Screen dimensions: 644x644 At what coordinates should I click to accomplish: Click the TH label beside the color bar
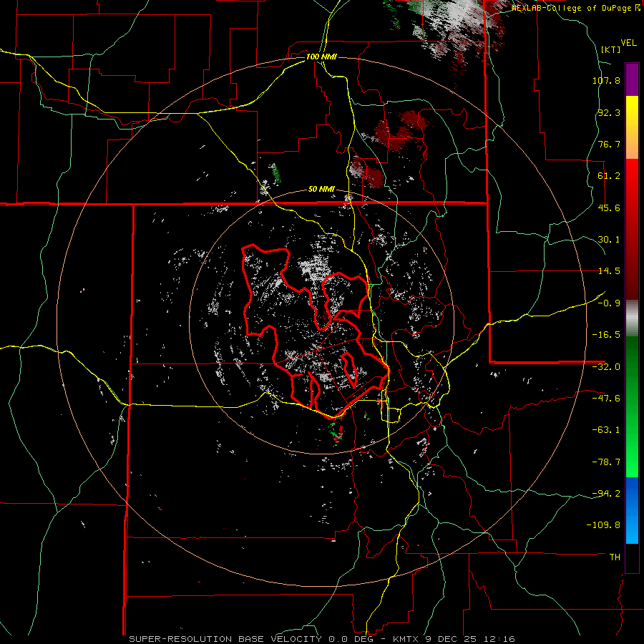(615, 557)
